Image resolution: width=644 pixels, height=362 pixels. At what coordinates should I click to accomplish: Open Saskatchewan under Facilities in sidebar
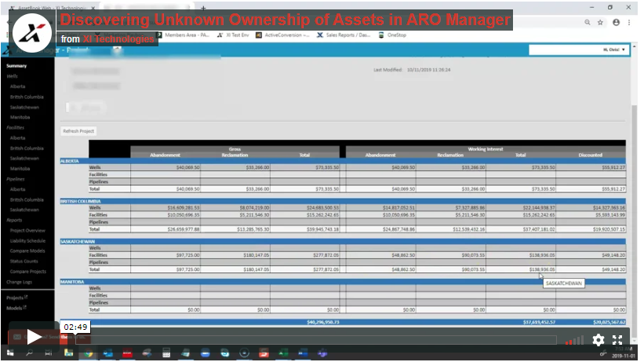coord(24,159)
